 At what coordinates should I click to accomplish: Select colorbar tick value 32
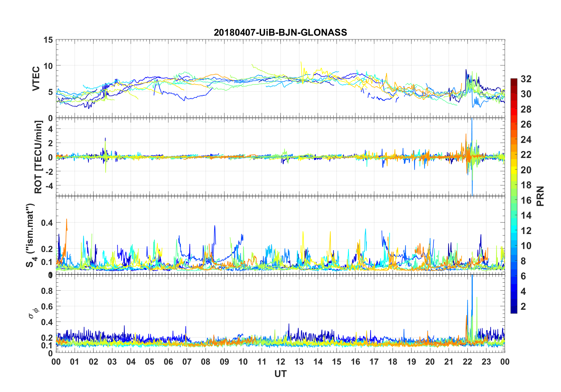click(x=526, y=79)
